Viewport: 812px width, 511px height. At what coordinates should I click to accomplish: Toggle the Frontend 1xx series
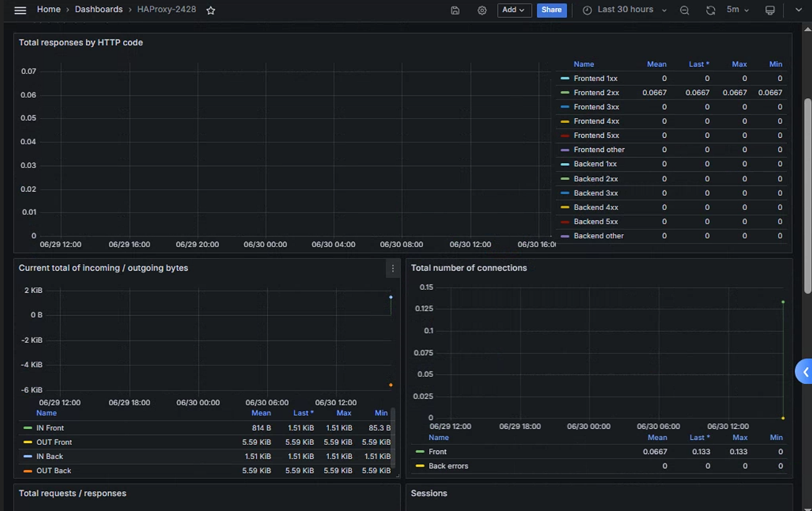[596, 78]
